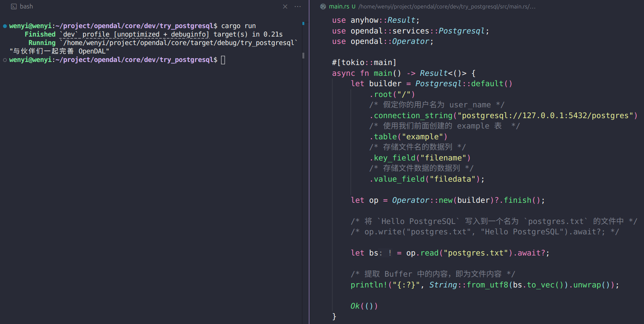Click the blue overview ruler marker in terminal

pyautogui.click(x=304, y=23)
